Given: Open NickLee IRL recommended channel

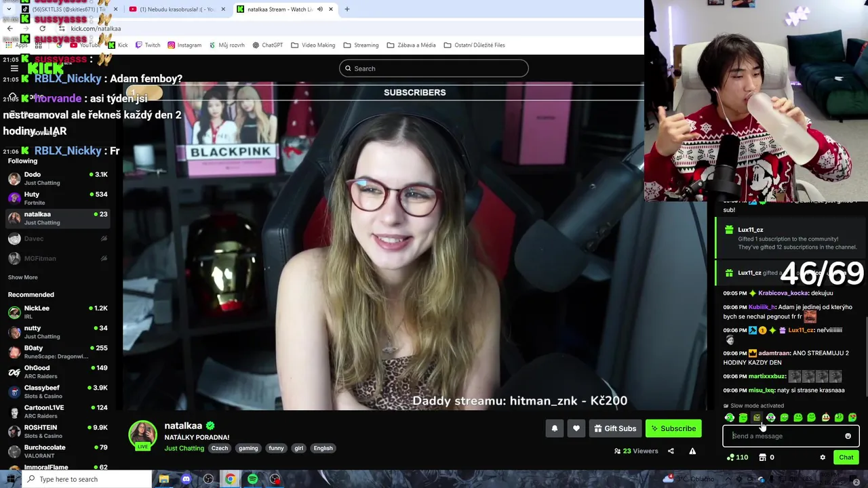Looking at the screenshot, I should click(x=58, y=312).
